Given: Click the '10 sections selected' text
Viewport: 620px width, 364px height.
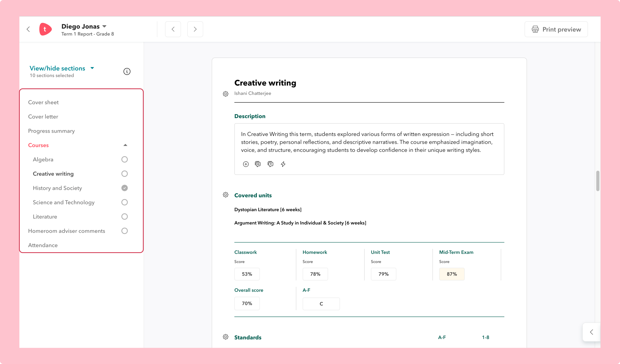Looking at the screenshot, I should pos(52,75).
